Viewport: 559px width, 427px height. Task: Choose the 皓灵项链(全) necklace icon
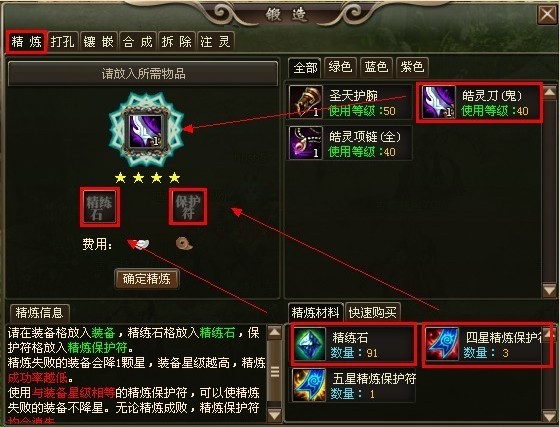[306, 143]
